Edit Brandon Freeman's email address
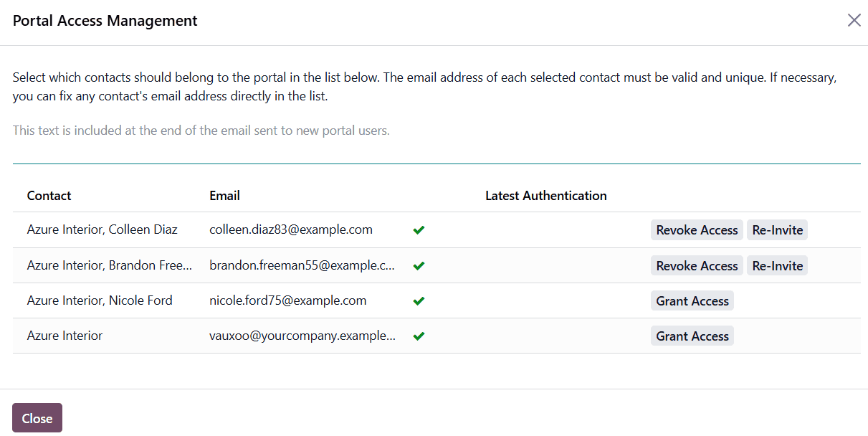Screen dimensions: 868x436 coord(302,266)
